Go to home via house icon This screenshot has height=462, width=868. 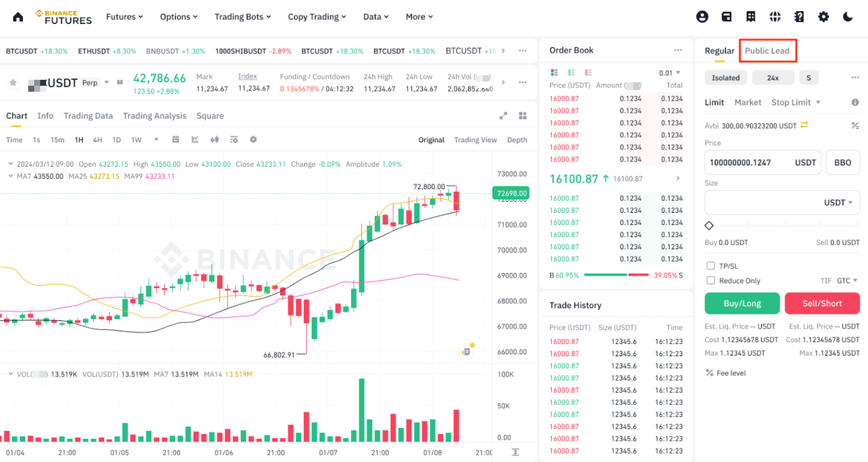(x=18, y=17)
